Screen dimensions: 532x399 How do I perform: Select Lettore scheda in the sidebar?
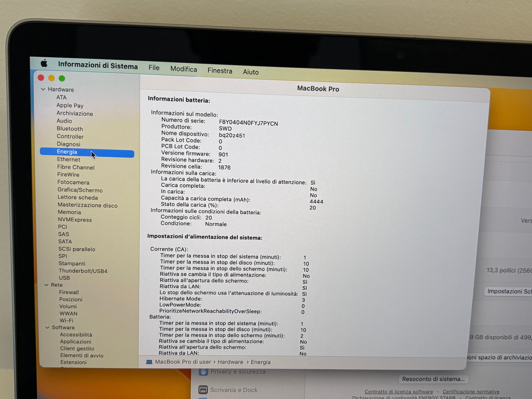78,198
